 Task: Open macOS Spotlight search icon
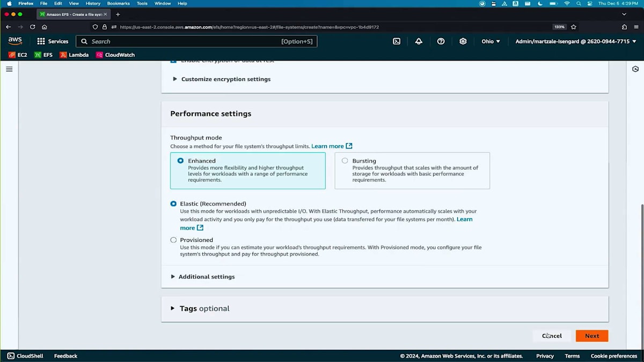[579, 3]
